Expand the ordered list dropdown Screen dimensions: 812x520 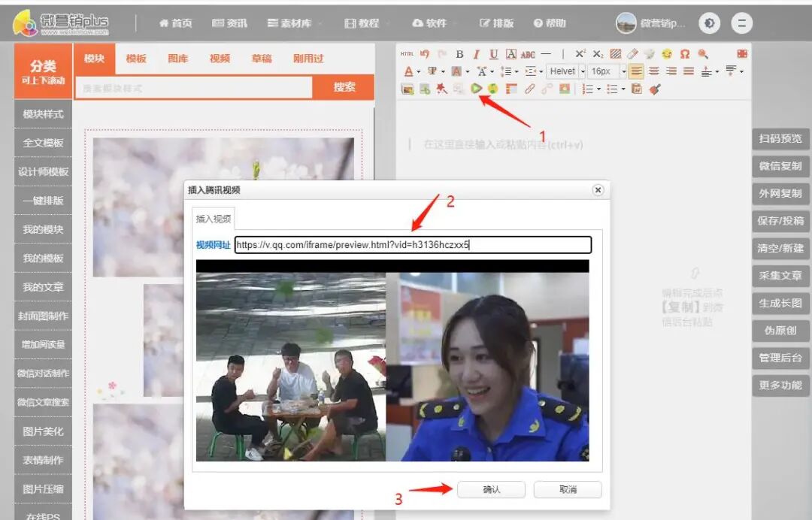(x=599, y=89)
